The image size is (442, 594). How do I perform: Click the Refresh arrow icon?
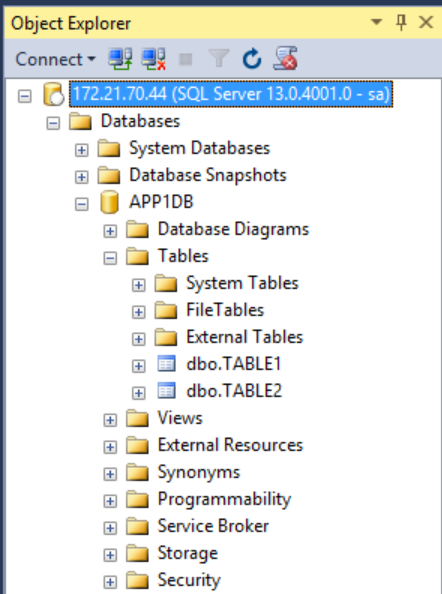(x=252, y=59)
